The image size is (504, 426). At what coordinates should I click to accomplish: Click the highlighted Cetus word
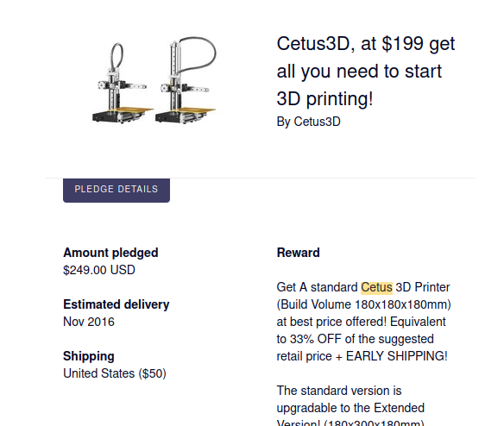[x=376, y=287]
